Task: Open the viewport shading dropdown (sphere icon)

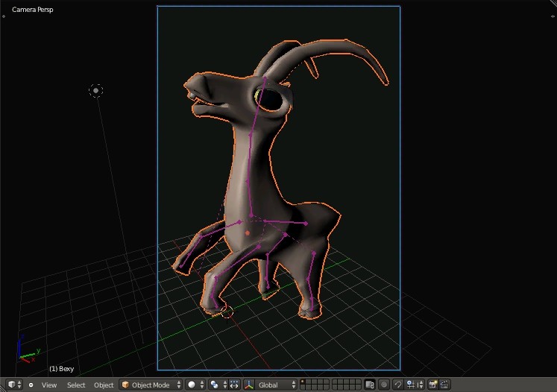Action: click(x=195, y=385)
